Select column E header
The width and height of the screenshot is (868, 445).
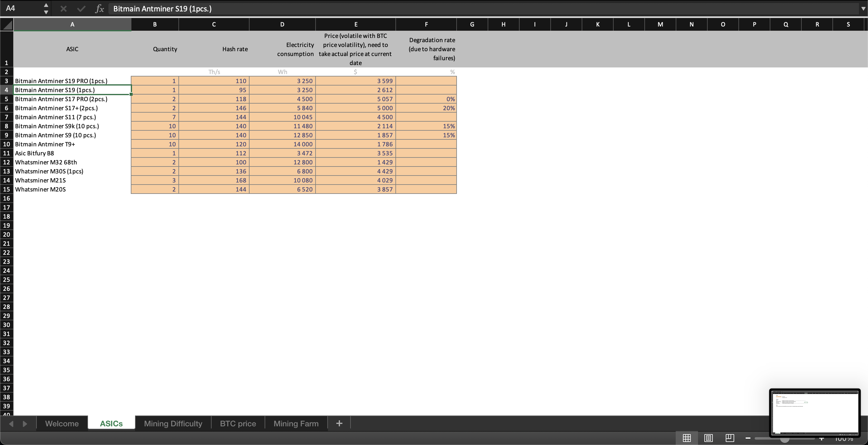[x=356, y=24]
